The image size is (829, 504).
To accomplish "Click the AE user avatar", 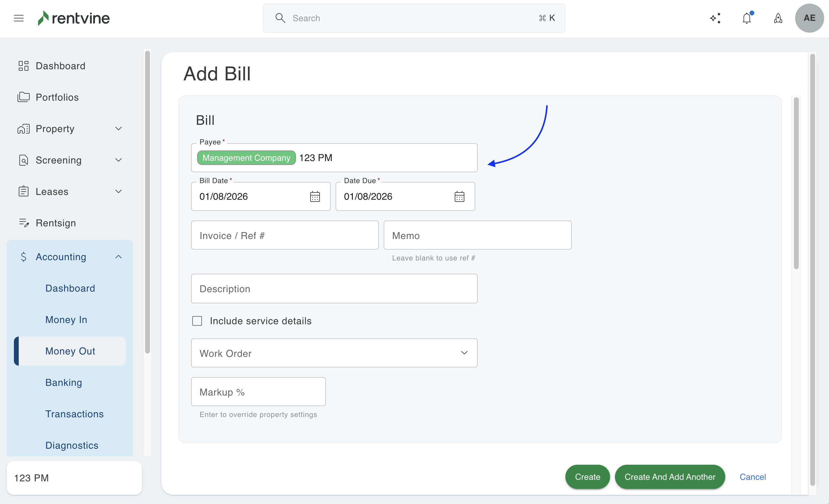I will click(x=809, y=18).
